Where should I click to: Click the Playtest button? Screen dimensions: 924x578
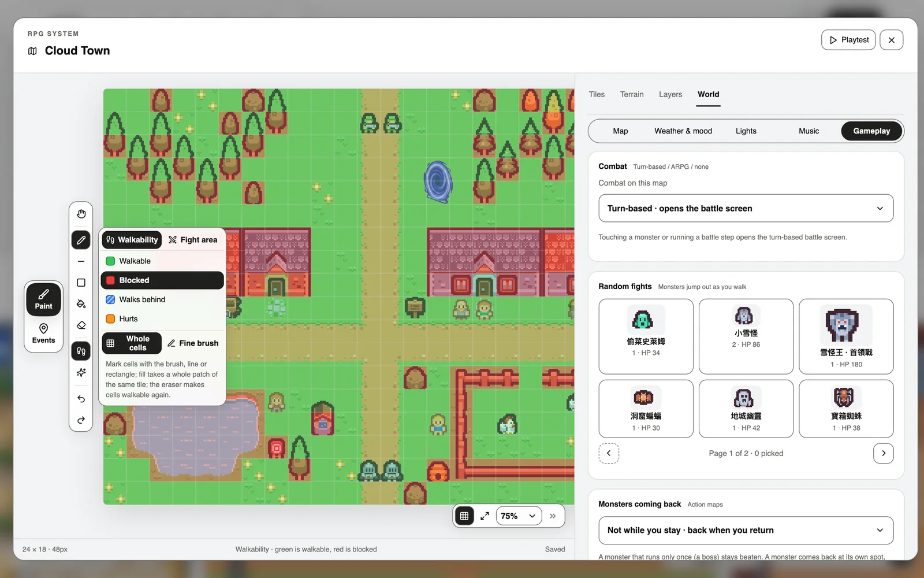point(848,40)
